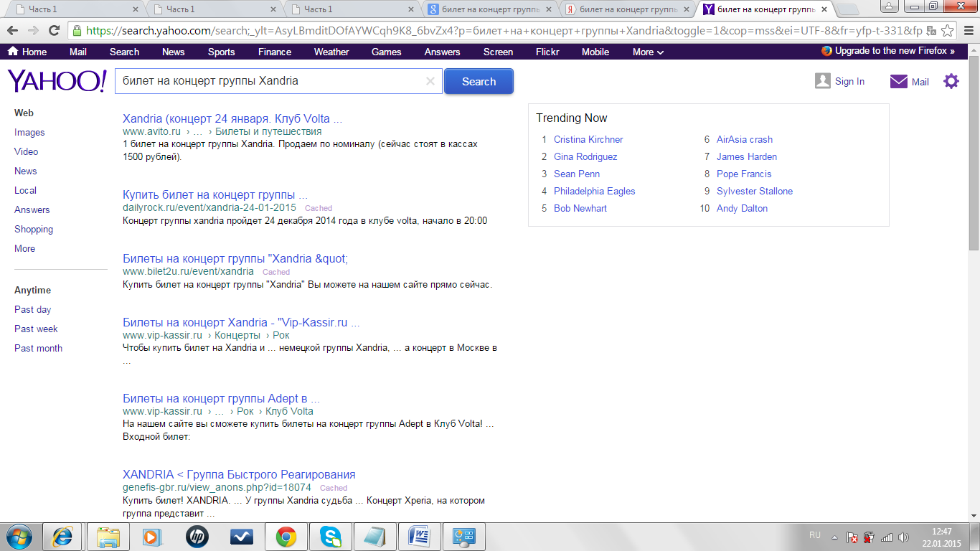Select Shopping in the left sidebar
The height and width of the screenshot is (551, 980).
tap(34, 229)
